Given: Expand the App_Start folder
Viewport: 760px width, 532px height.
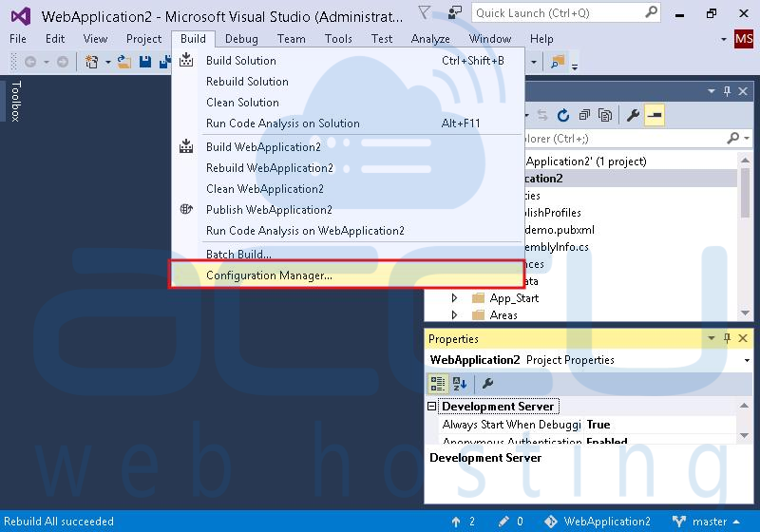Looking at the screenshot, I should 454,297.
